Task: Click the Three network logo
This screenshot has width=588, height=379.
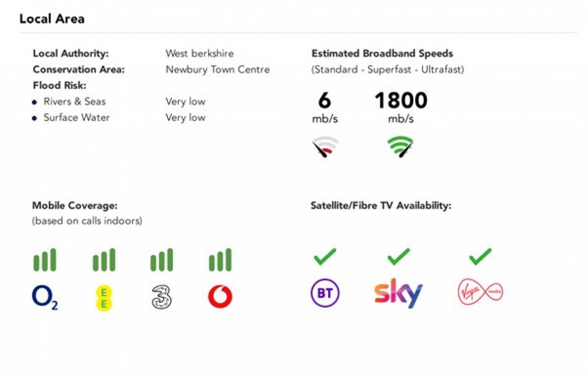Action: (162, 298)
